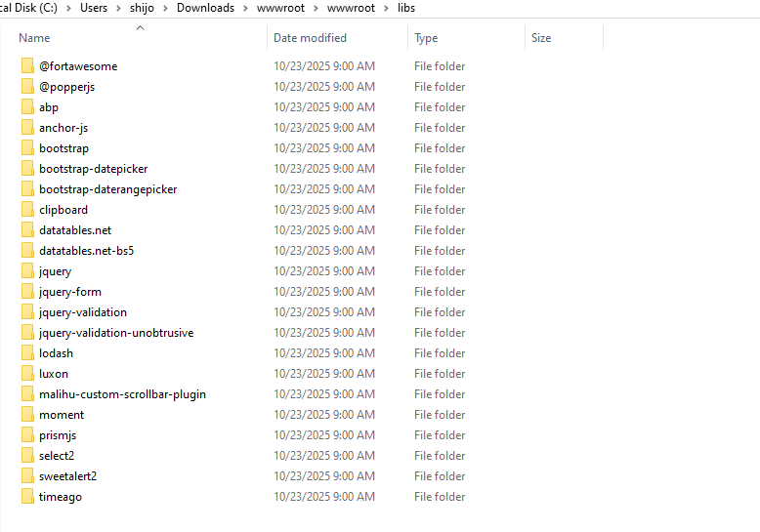Navigate to Downloads in the breadcrumb
Image resolution: width=760 pixels, height=532 pixels.
pyautogui.click(x=205, y=8)
